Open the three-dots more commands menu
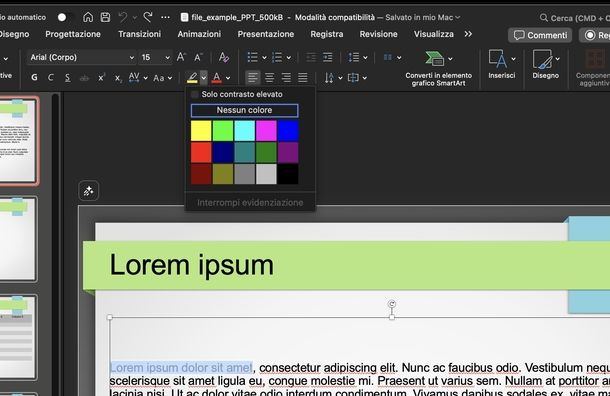610x396 pixels. [165, 17]
